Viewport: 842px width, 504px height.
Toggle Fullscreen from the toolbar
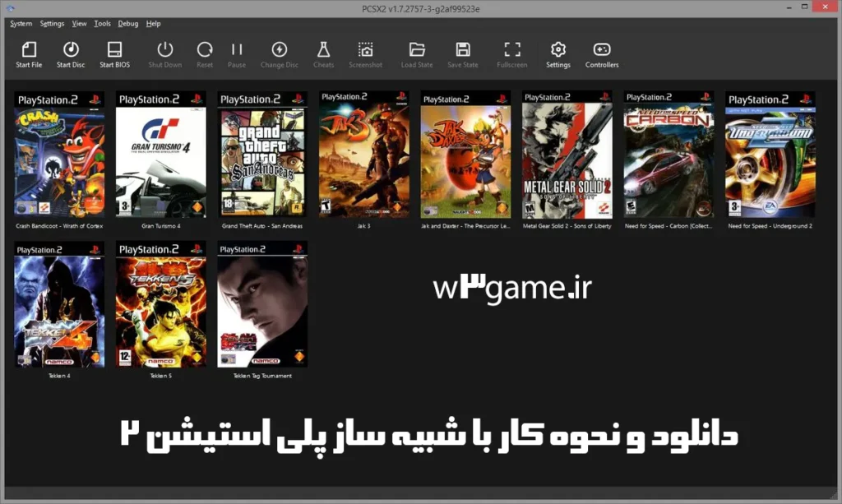(512, 50)
